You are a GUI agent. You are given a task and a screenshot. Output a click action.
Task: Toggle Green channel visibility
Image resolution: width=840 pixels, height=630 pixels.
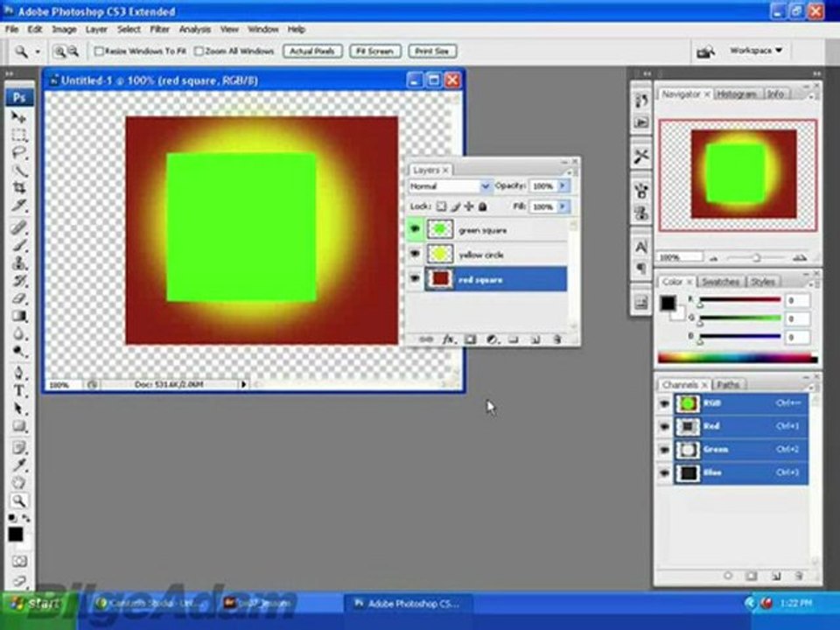(664, 450)
